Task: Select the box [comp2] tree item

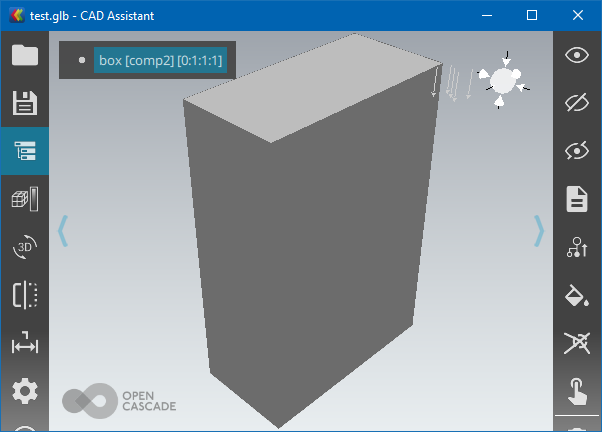Action: (160, 61)
